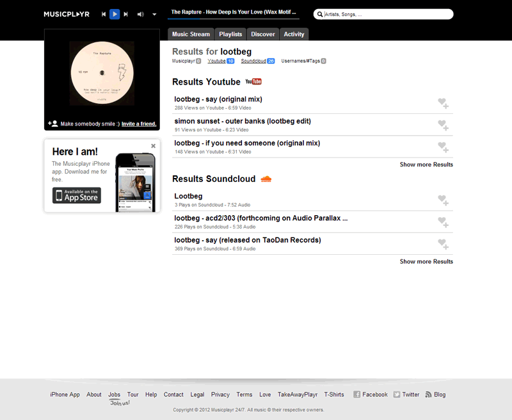Show more Results for Youtube
The width and height of the screenshot is (512, 420).
426,165
